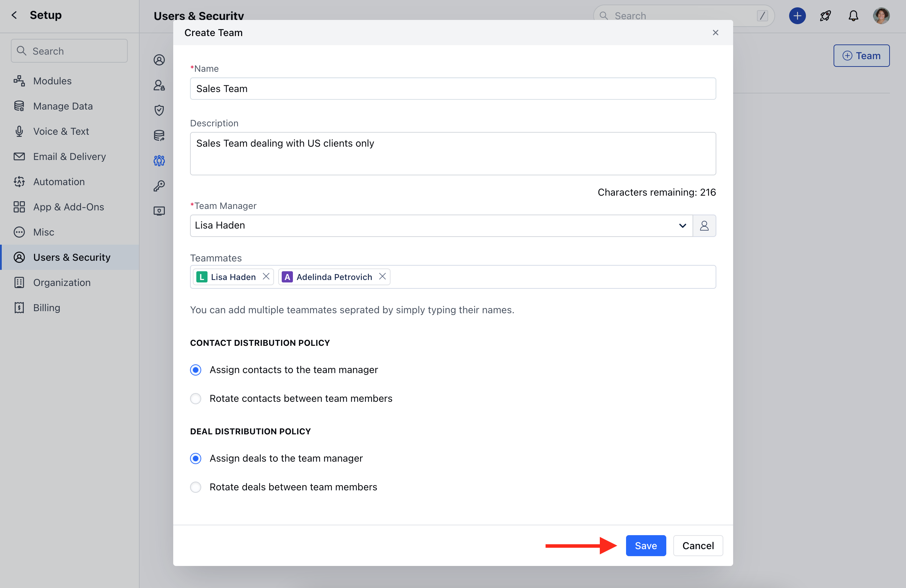Click the Voice & Text microphone icon

coord(19,131)
